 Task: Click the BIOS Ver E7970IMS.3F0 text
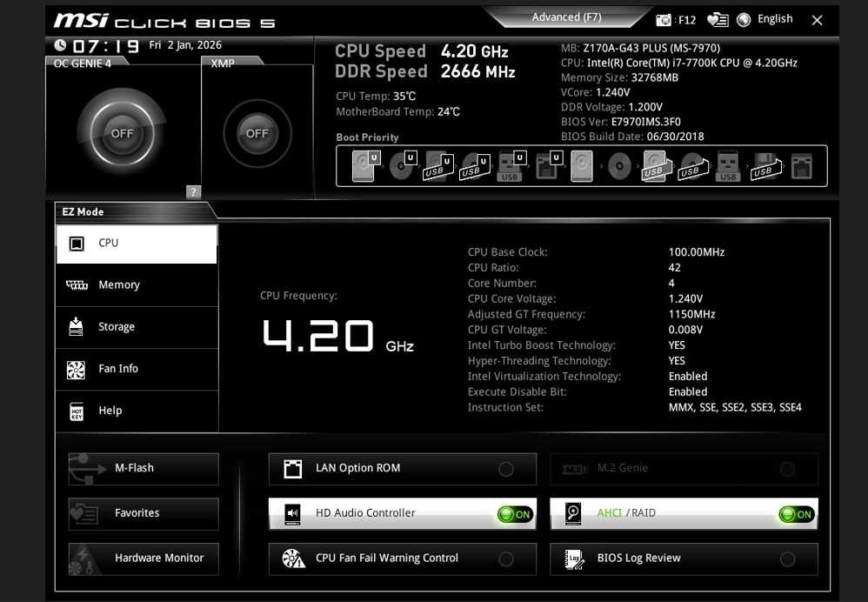point(620,122)
